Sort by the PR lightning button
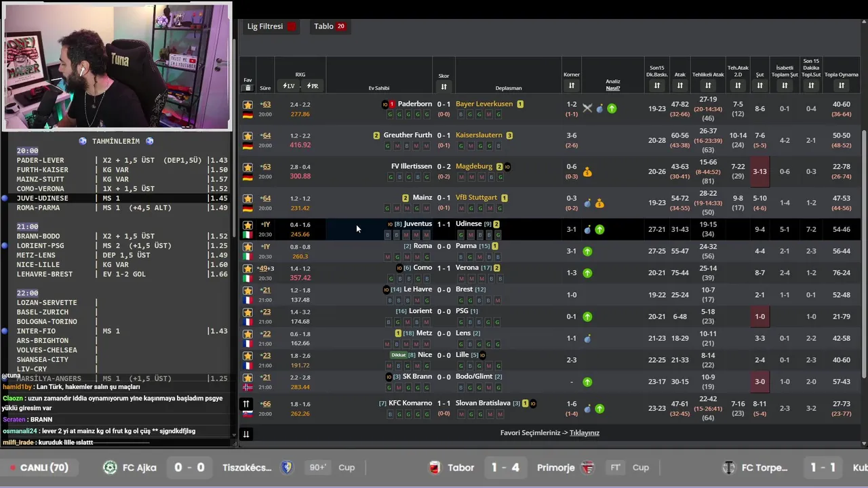Image resolution: width=868 pixels, height=488 pixels. [x=312, y=86]
